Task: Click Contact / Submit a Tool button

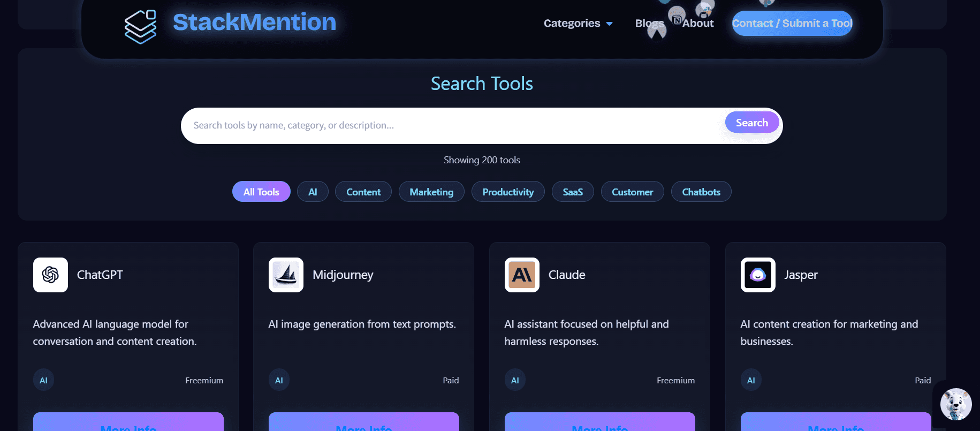Action: tap(792, 23)
